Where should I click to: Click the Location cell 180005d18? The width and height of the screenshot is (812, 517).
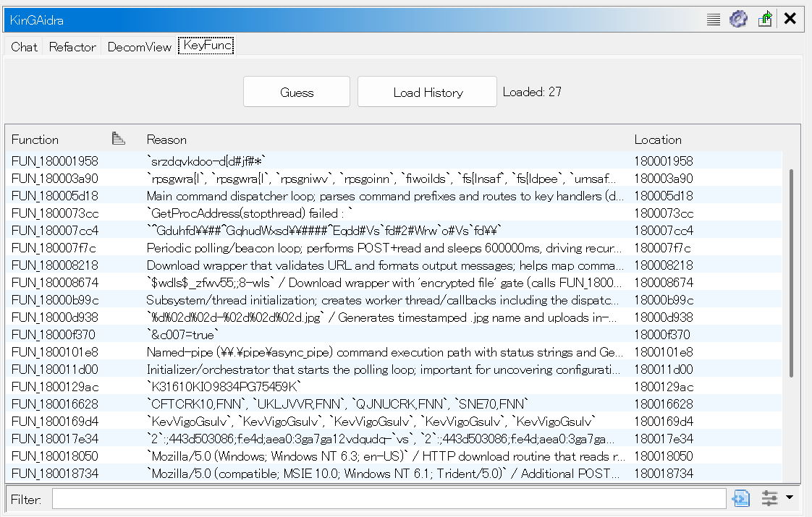664,196
